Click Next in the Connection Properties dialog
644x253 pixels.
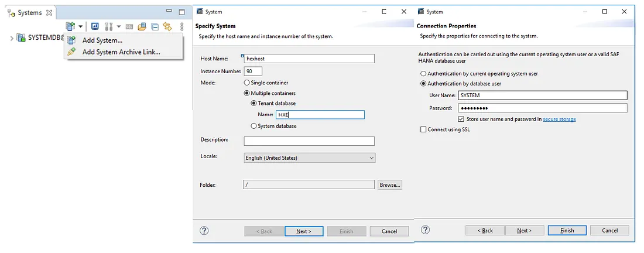[x=525, y=230]
